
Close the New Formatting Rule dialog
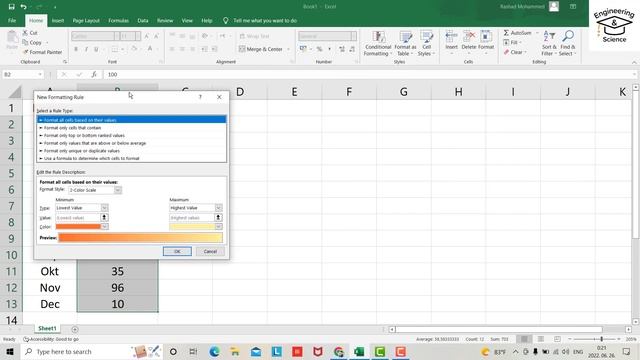click(219, 97)
